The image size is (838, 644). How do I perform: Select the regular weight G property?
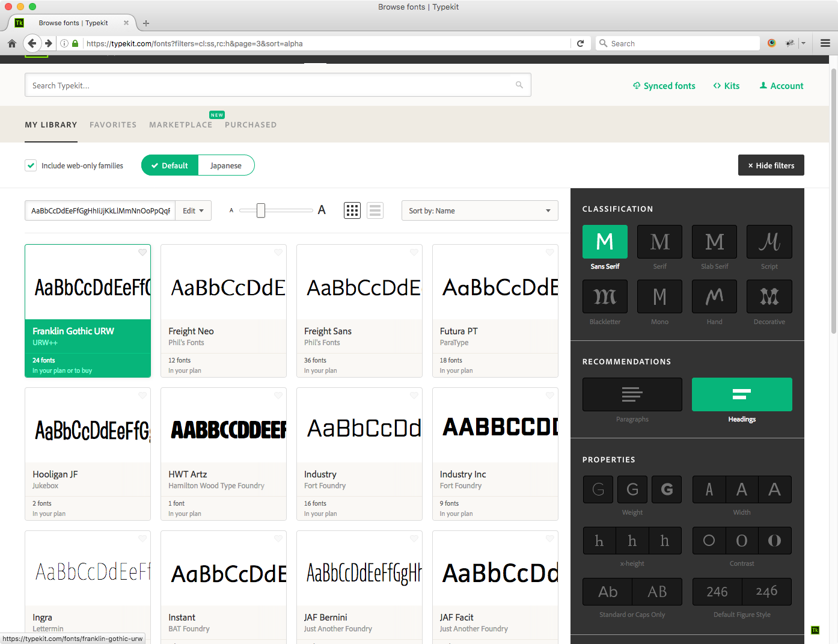click(x=632, y=489)
